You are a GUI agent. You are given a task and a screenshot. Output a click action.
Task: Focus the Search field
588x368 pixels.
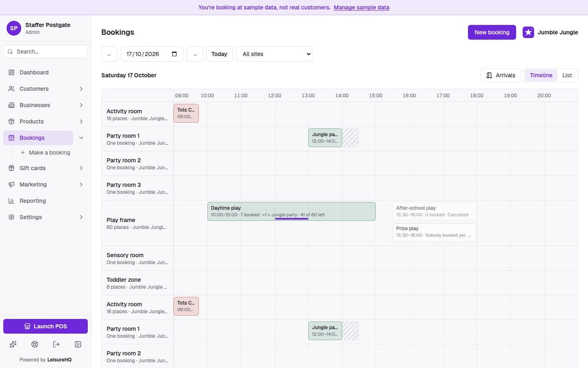tap(45, 52)
